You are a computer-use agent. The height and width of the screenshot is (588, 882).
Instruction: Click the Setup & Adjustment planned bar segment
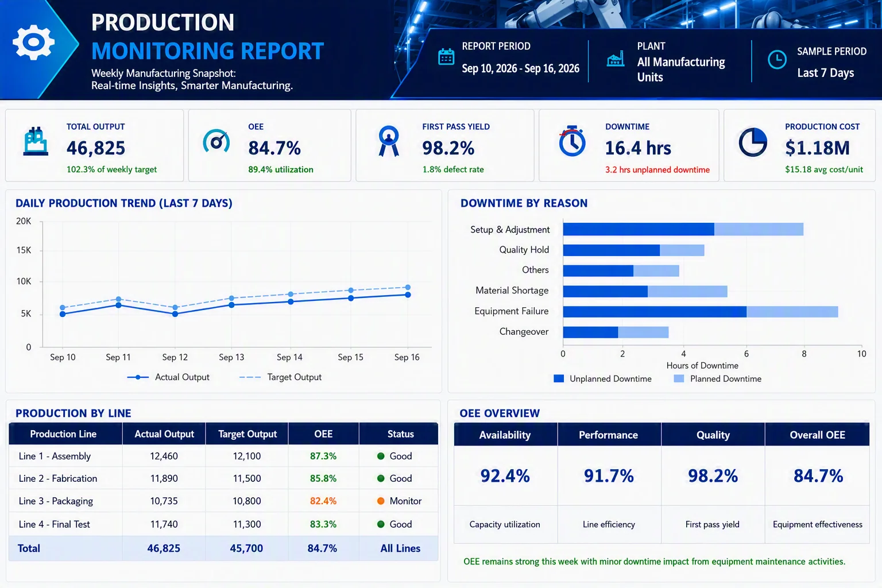759,229
